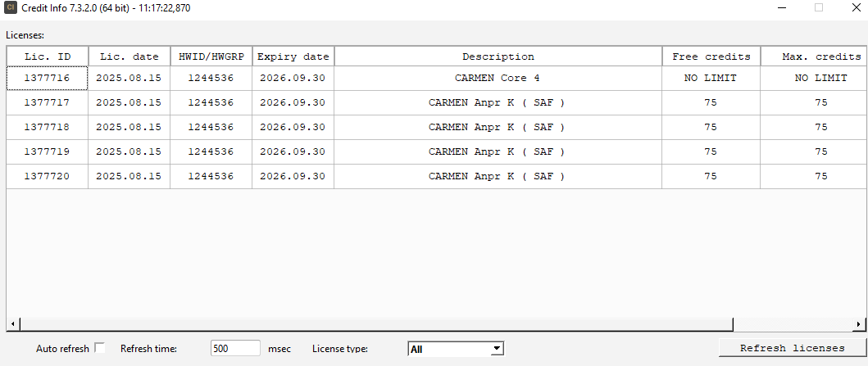Click the Free credits column header
868x366 pixels.
tap(711, 56)
